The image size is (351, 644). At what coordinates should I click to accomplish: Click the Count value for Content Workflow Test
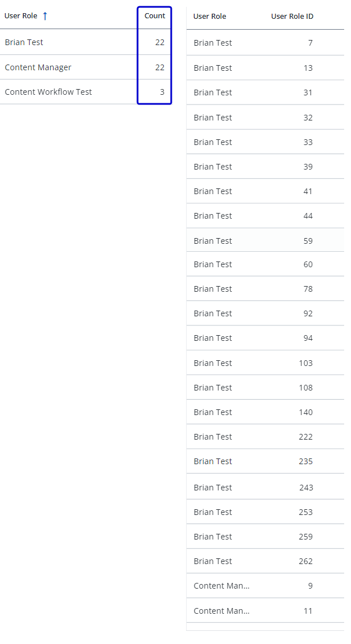point(162,92)
